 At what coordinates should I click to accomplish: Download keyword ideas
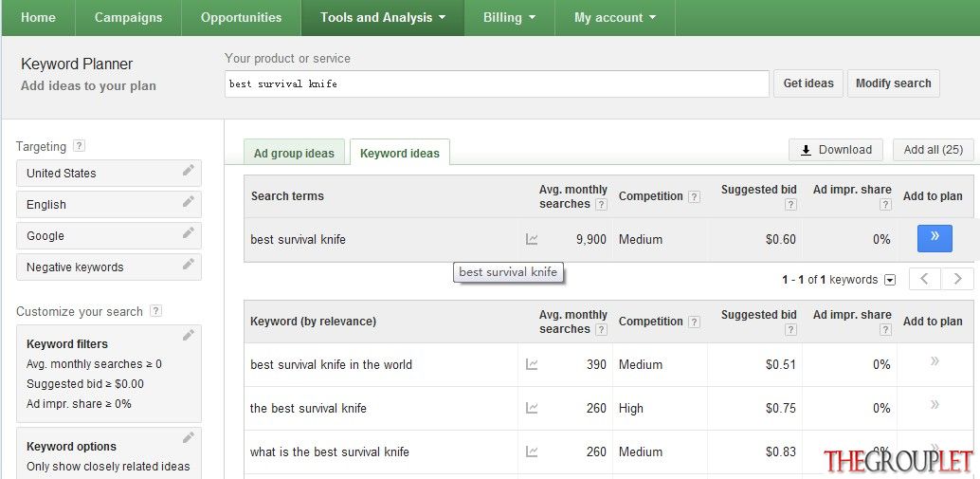point(836,150)
